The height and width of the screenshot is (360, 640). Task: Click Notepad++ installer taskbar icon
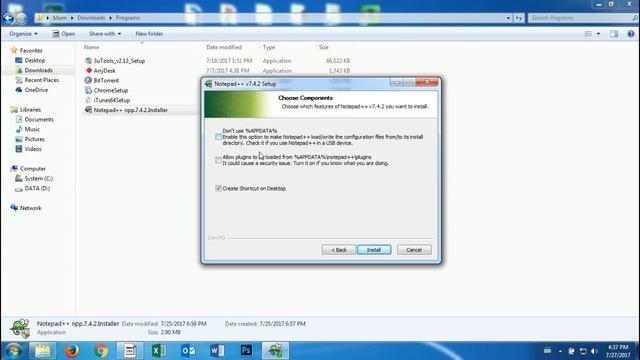(x=276, y=351)
